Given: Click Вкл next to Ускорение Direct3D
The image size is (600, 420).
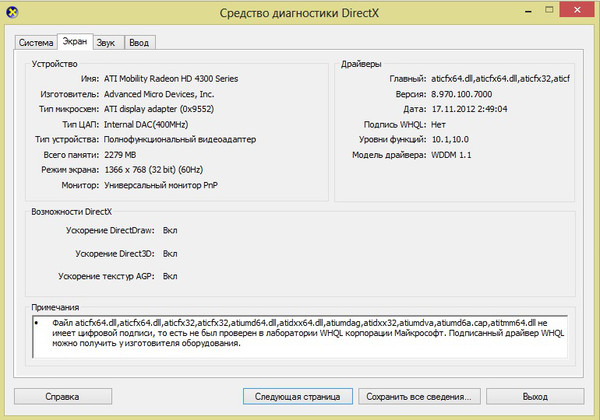Looking at the screenshot, I should click(x=170, y=254).
